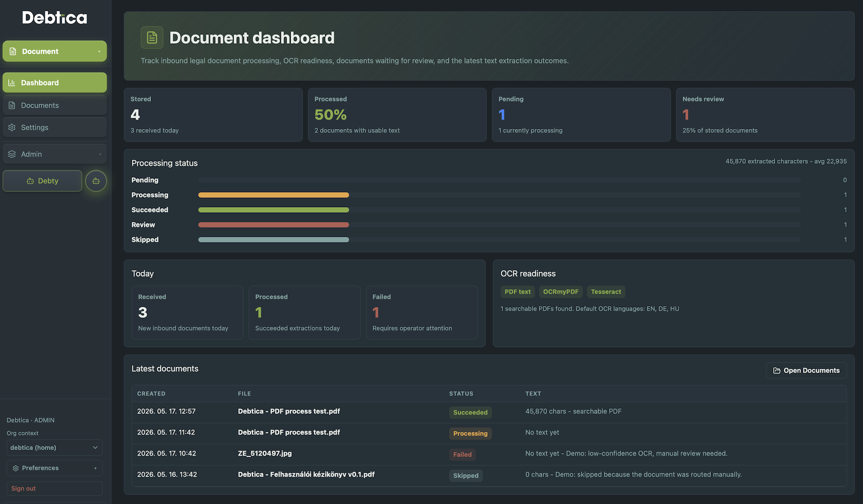Viewport: 863px width, 504px height.
Task: Click the folder icon in Open Documents
Action: [777, 370]
